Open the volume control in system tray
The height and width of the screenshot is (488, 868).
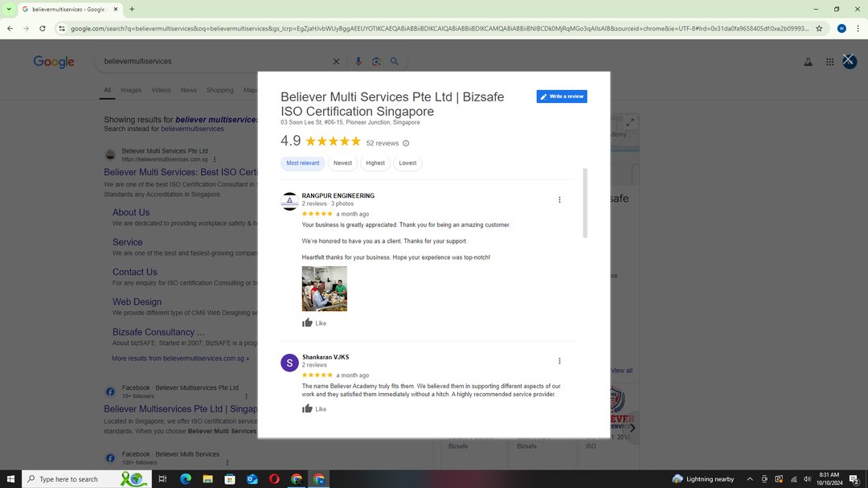tap(807, 479)
